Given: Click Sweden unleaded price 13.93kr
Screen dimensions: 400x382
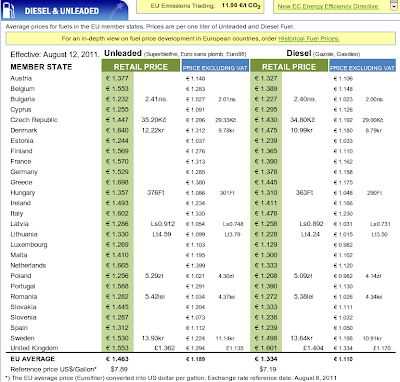Looking at the screenshot, I should pos(153,338).
